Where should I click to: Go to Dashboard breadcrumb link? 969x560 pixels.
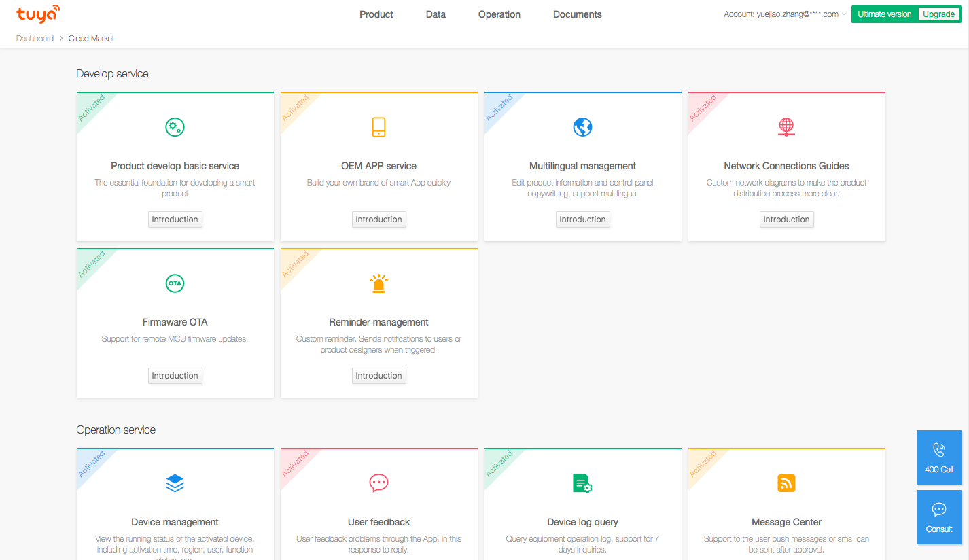click(x=35, y=39)
